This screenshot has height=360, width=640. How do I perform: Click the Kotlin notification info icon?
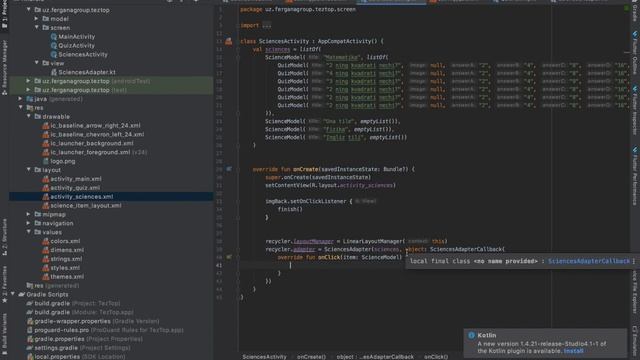click(471, 335)
